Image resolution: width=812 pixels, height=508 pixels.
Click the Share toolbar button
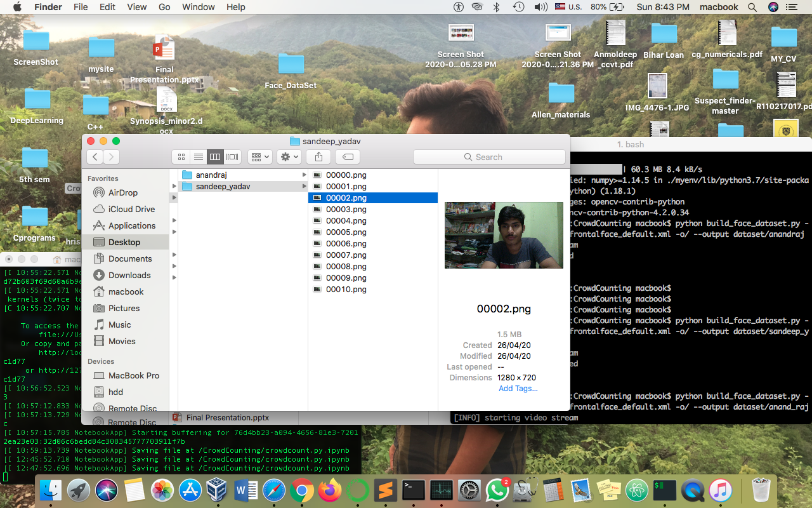[318, 157]
